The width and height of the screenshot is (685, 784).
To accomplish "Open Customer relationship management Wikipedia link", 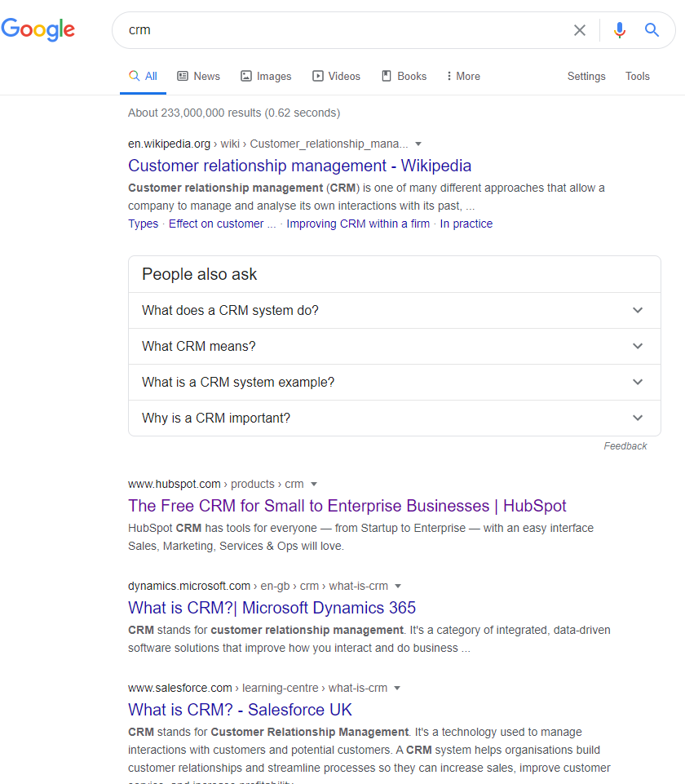I will pos(299,166).
